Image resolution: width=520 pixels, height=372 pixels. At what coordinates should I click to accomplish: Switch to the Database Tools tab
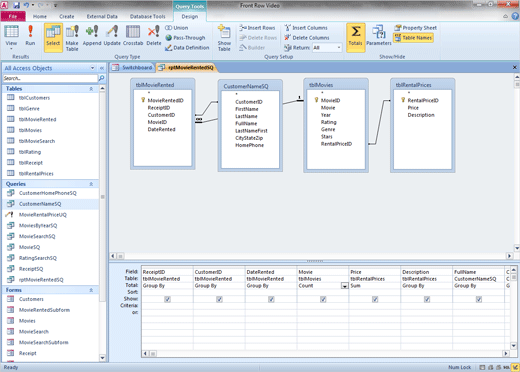(x=147, y=16)
